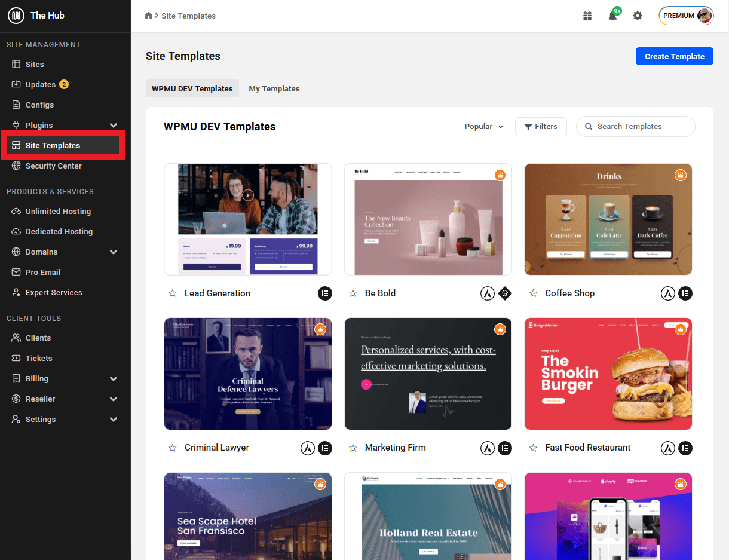Click Astra icon on Coffee Shop
This screenshot has height=560, width=729.
tap(668, 293)
